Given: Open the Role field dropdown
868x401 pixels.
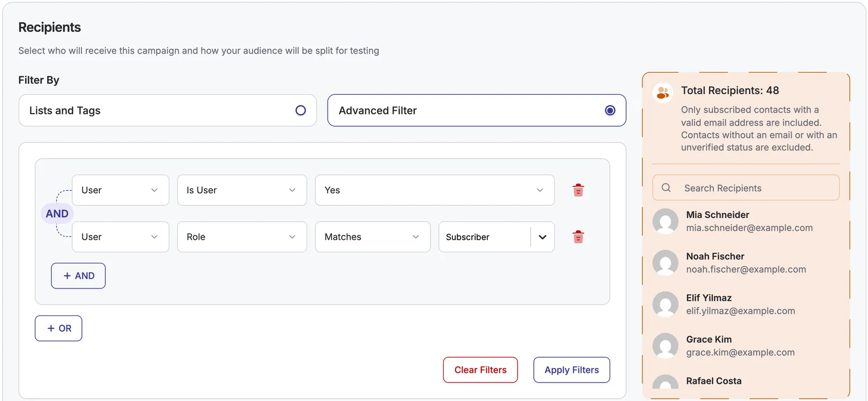Looking at the screenshot, I should pos(242,237).
